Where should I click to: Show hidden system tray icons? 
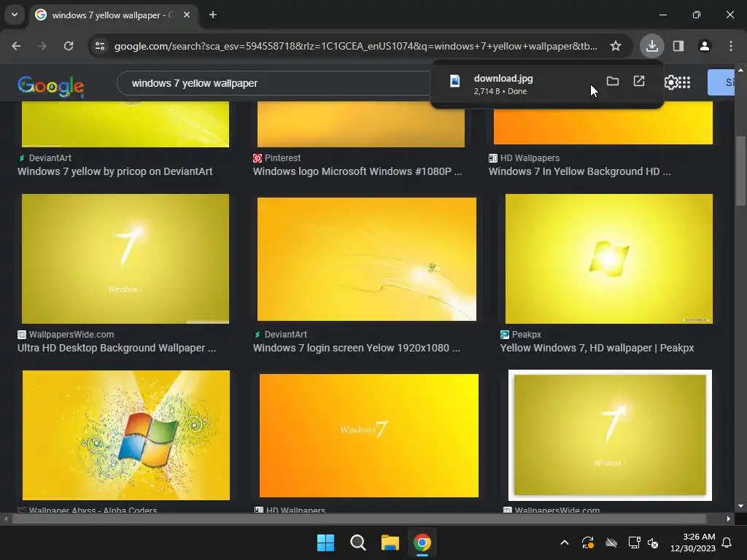pos(565,542)
